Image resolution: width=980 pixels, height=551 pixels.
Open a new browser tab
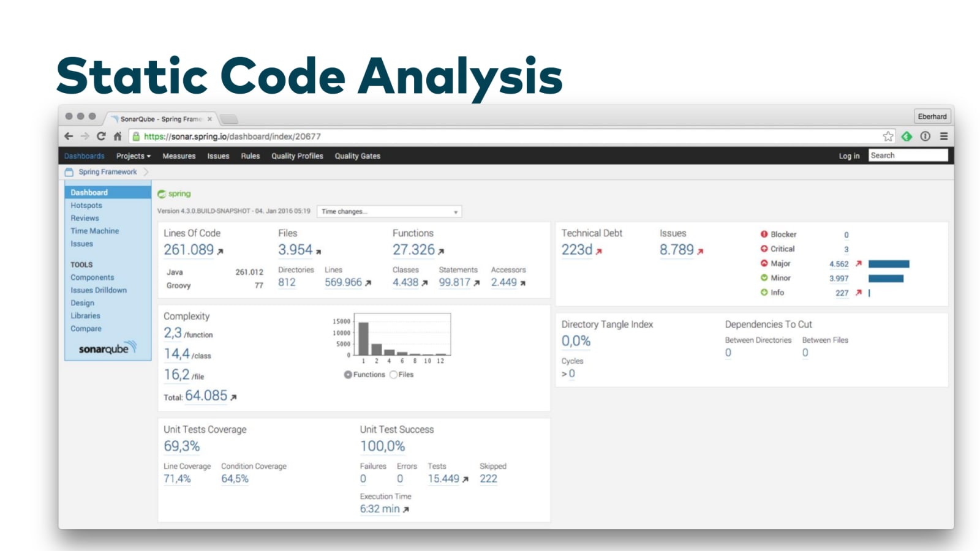tap(228, 119)
